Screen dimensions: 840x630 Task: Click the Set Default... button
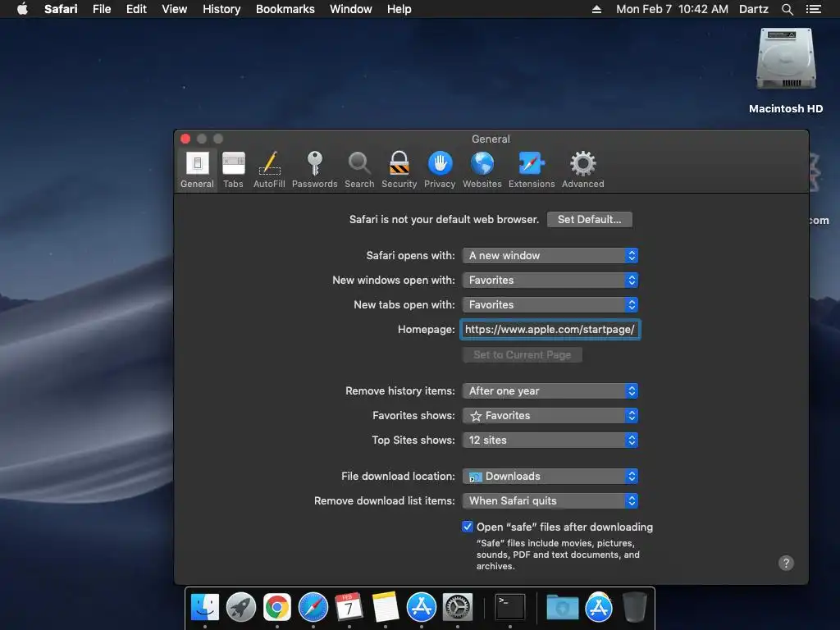tap(589, 219)
